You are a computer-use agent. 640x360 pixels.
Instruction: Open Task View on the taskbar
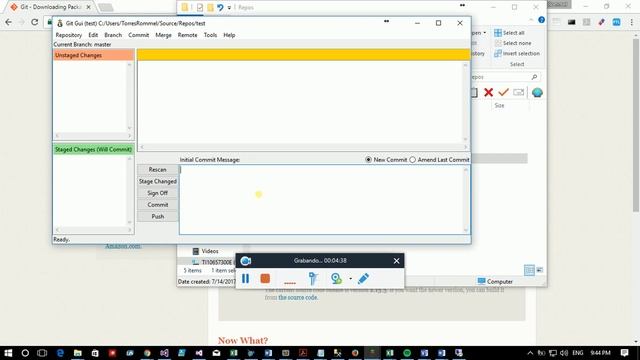42,353
